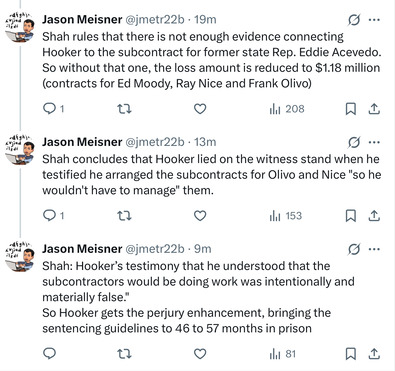Viewport: 395px width, 371px height.
Task: Repost the 13m tweet about Olivo and Nice
Action: 125,216
